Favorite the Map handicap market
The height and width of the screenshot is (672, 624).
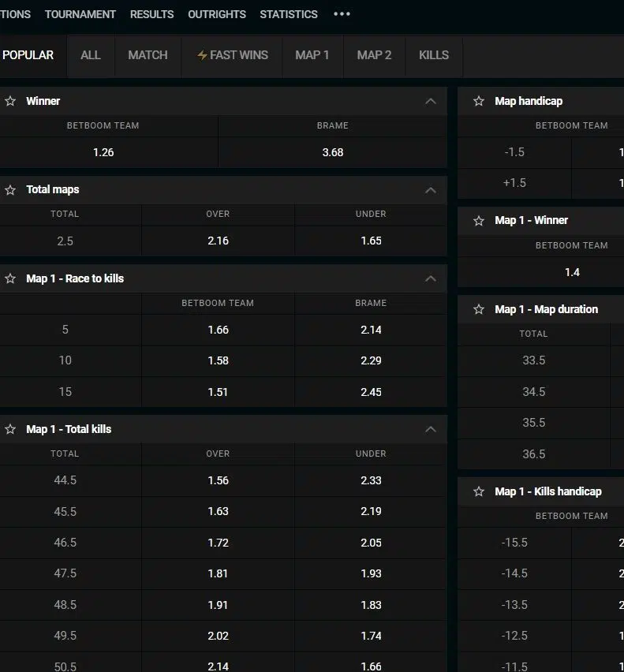tap(479, 101)
